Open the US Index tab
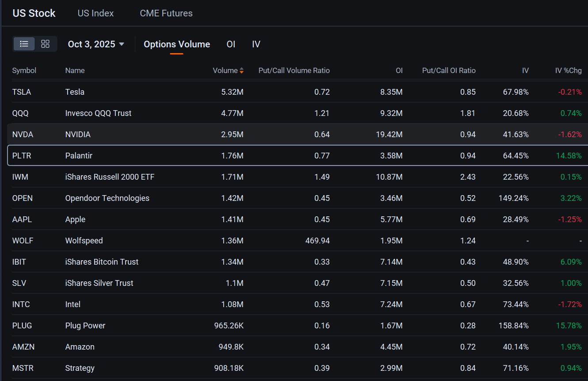The width and height of the screenshot is (588, 381). click(95, 13)
